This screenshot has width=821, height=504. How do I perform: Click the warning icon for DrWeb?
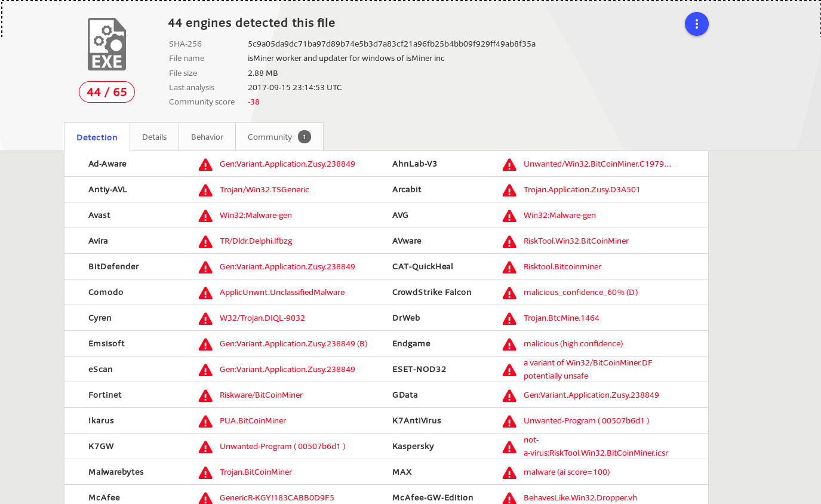click(x=509, y=318)
